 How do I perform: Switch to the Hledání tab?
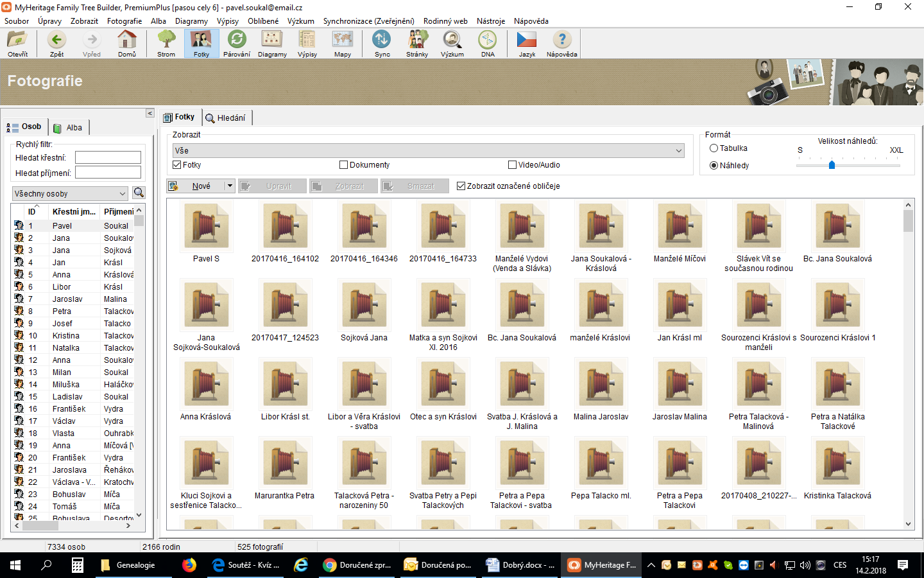pyautogui.click(x=226, y=118)
